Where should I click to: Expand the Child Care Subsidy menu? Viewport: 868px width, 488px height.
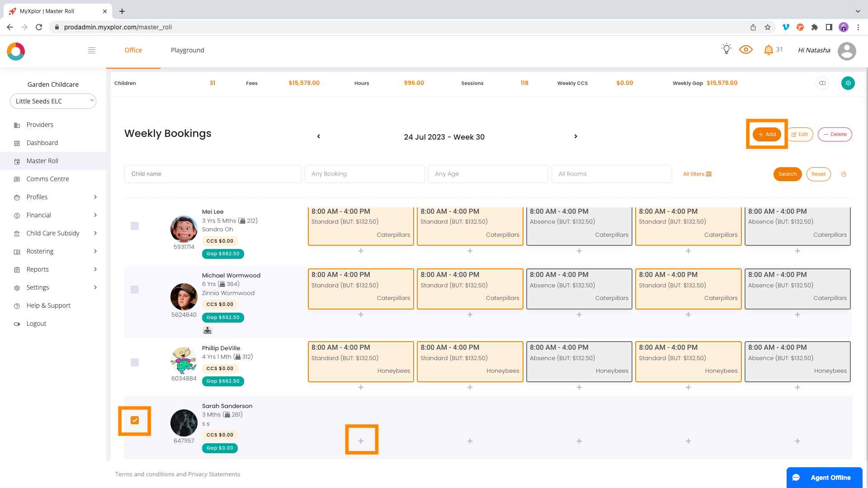(53, 233)
